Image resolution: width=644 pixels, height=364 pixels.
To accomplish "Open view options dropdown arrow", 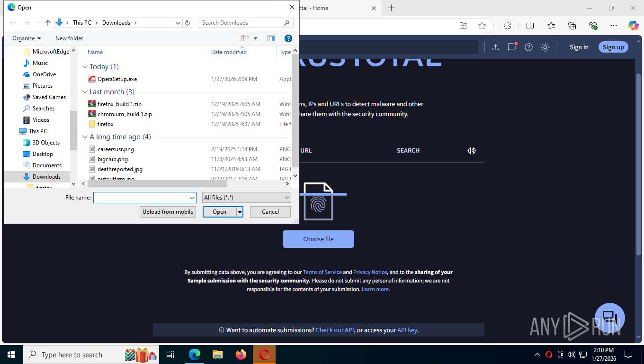I will [x=256, y=38].
